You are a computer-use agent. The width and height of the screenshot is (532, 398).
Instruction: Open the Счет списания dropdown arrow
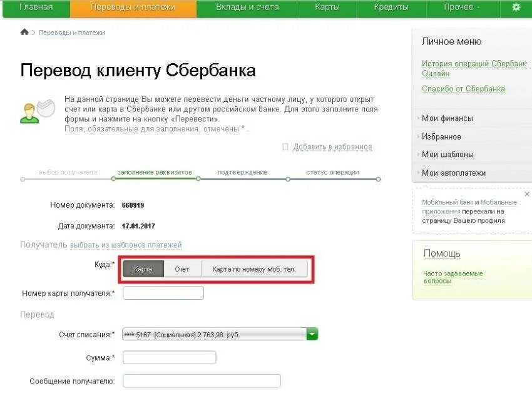[312, 334]
